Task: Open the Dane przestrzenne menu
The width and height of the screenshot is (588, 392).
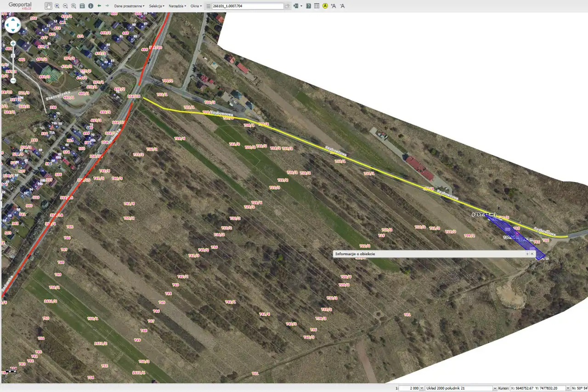Action: click(x=129, y=6)
